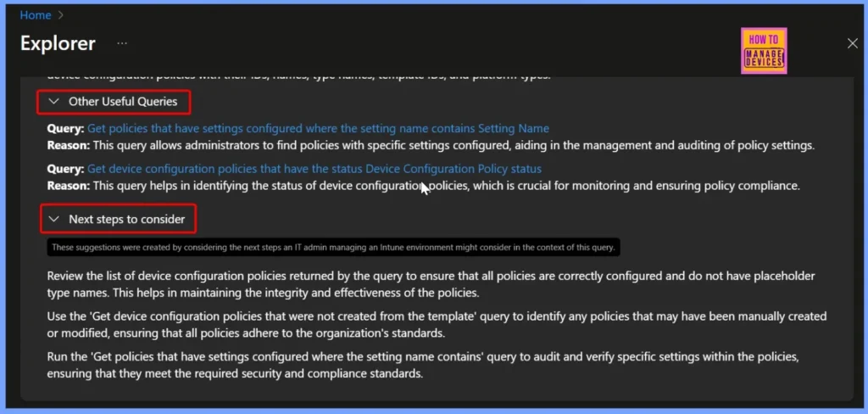Click the tooltip about IT admin suggestions
The height and width of the screenshot is (414, 868).
coord(333,247)
